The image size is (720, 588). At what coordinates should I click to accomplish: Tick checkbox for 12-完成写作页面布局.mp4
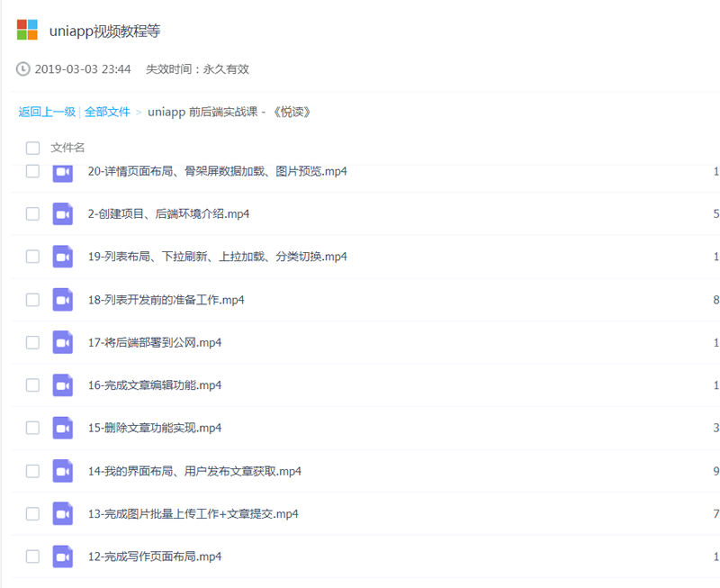[x=32, y=556]
